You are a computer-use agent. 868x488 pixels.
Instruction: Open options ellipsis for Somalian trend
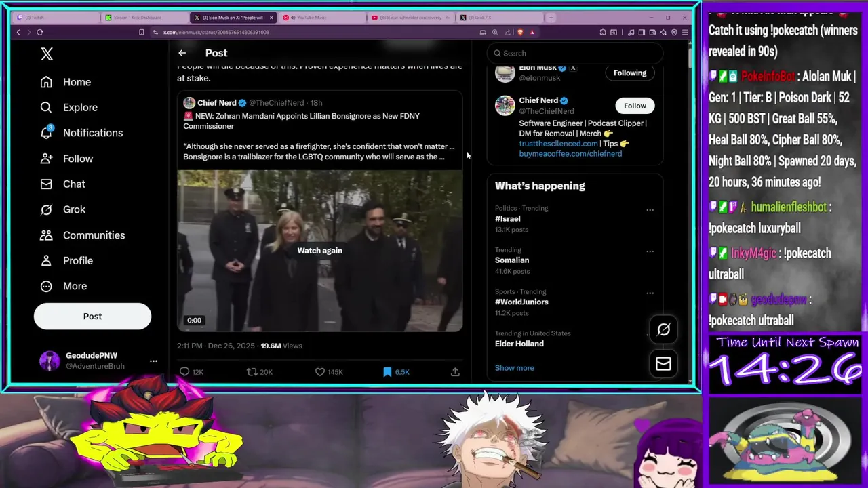point(650,251)
